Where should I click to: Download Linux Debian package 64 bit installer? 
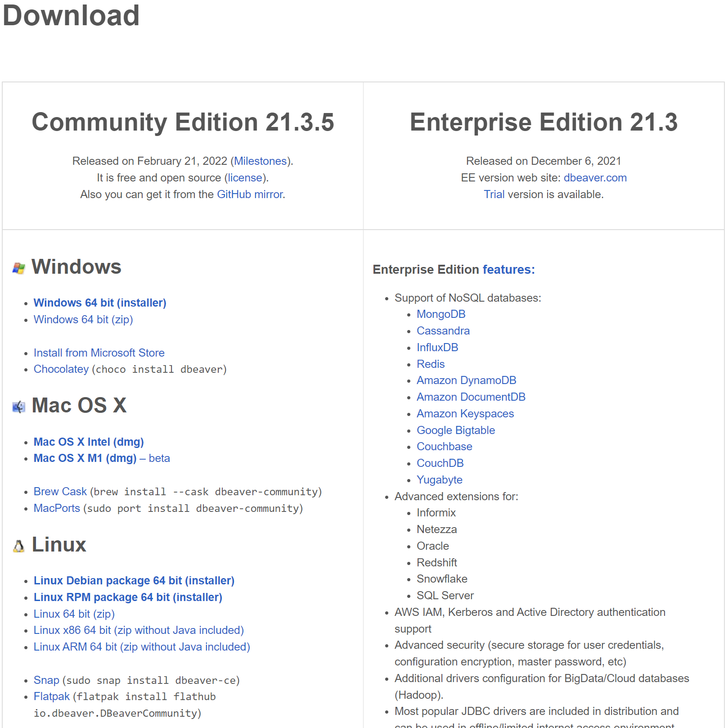click(x=134, y=581)
